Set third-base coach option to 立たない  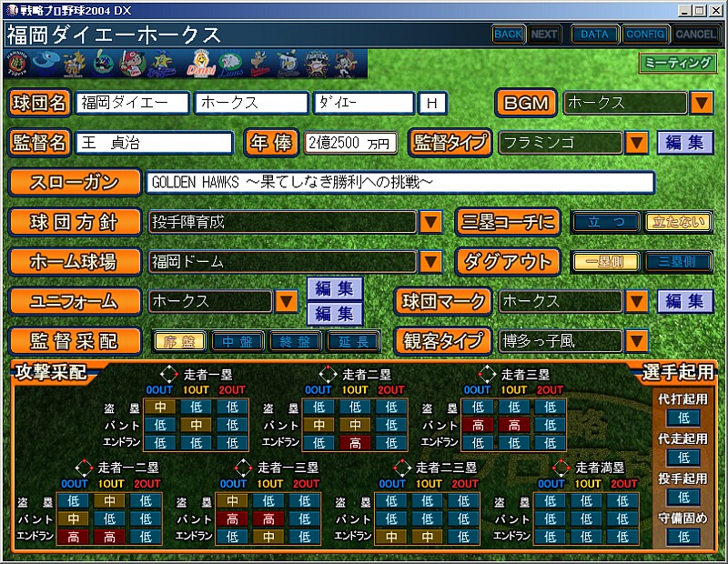tap(678, 222)
